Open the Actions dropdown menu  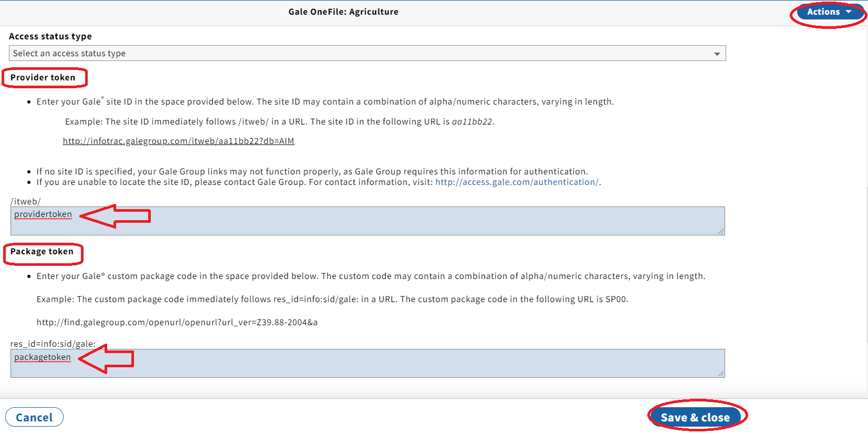point(830,12)
